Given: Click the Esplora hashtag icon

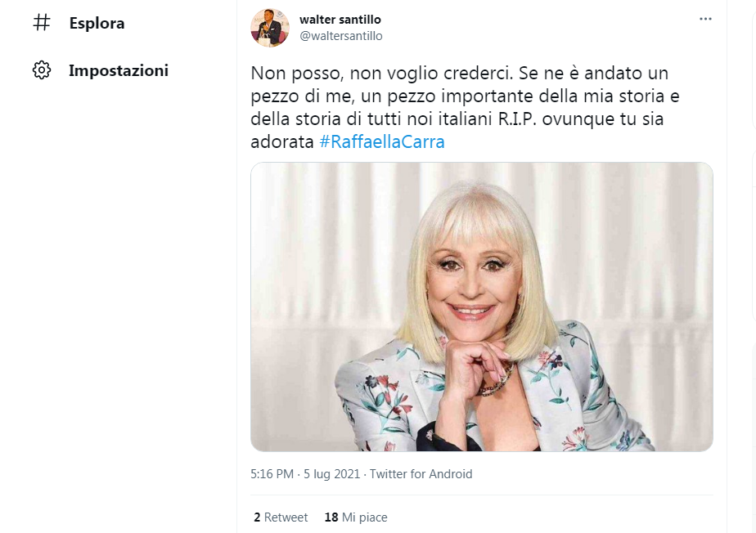Looking at the screenshot, I should (41, 23).
